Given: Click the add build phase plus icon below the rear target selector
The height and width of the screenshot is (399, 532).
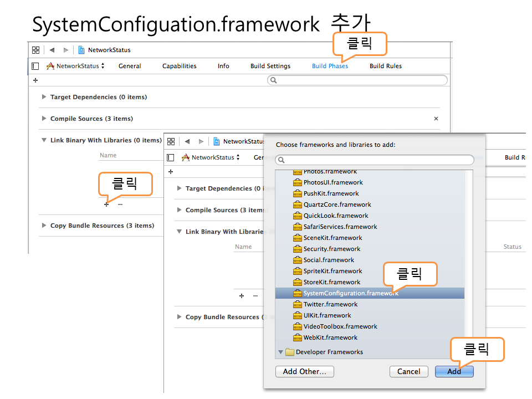Looking at the screenshot, I should (x=35, y=80).
